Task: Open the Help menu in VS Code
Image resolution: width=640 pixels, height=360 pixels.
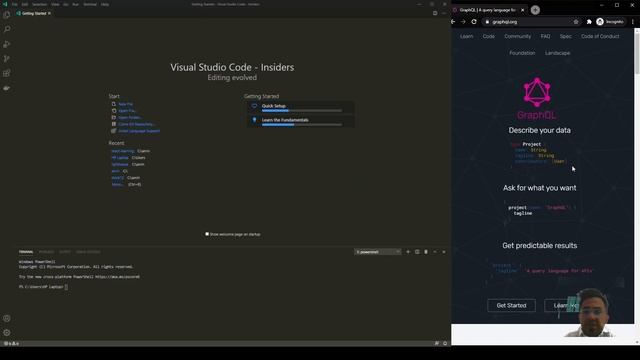Action: (x=105, y=4)
